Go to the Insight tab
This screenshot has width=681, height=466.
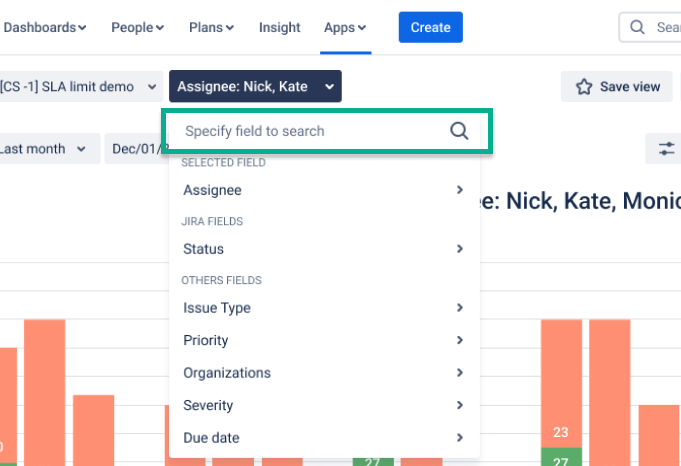click(280, 28)
